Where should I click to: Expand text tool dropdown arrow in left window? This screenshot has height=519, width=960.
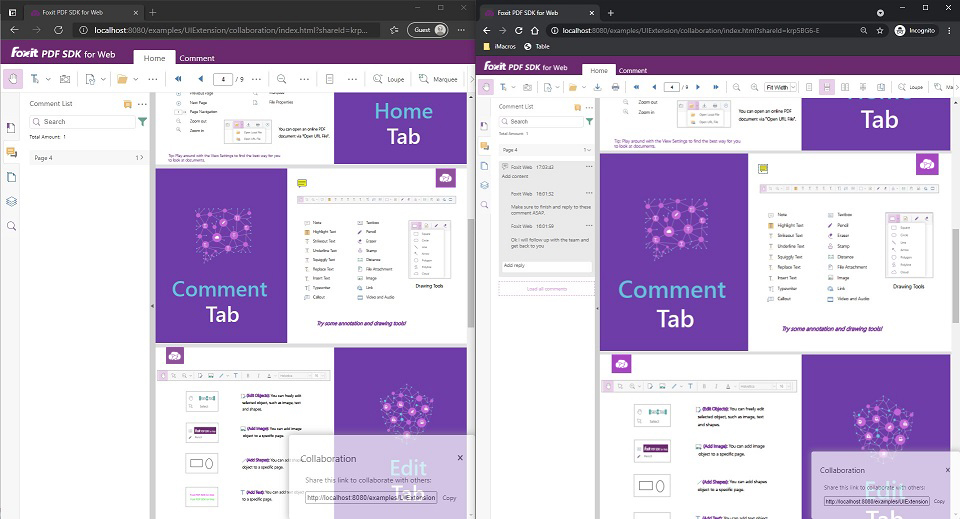[47, 79]
